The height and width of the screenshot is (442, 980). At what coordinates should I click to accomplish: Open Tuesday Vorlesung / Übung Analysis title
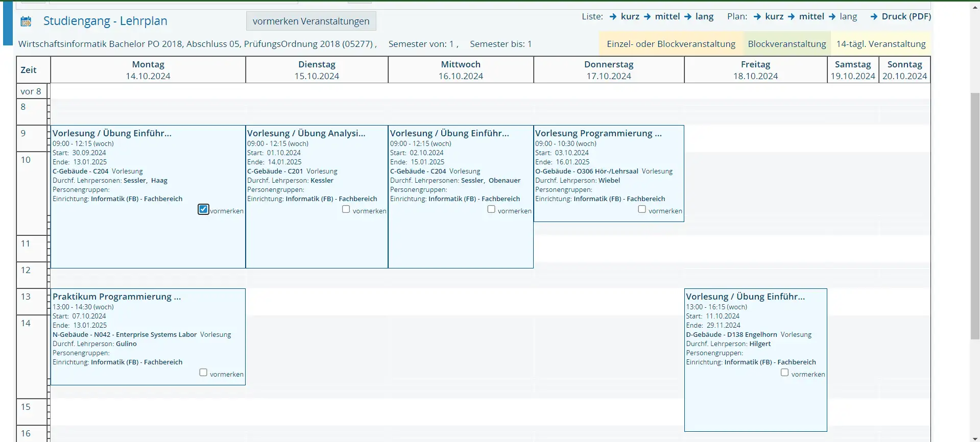pos(306,133)
